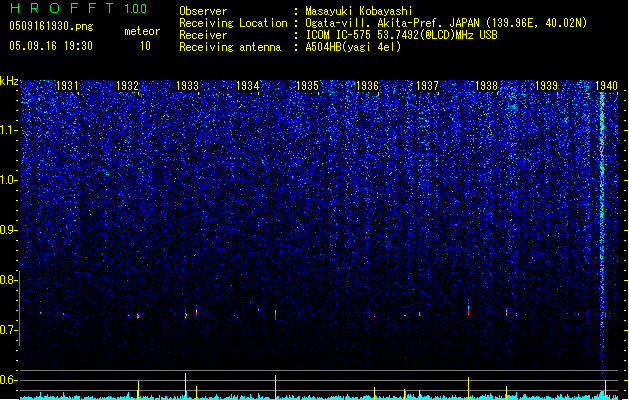The image size is (629, 400).
Task: Select the Ogata-vill. Akita-Pref. JAPAN location text
Action: coord(446,23)
